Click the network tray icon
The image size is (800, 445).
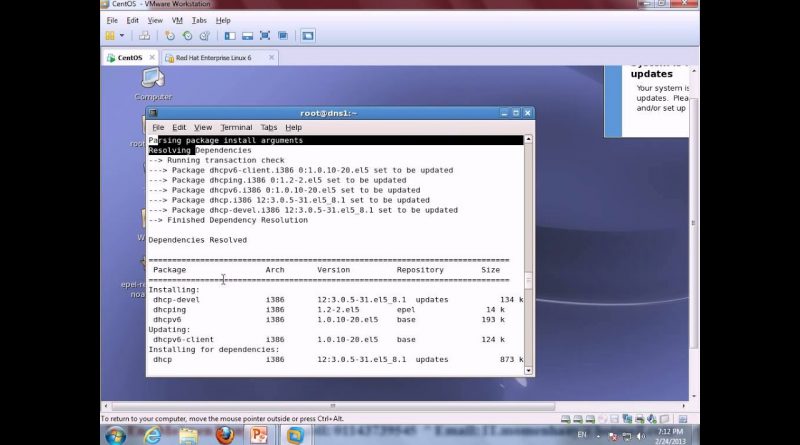[627, 436]
